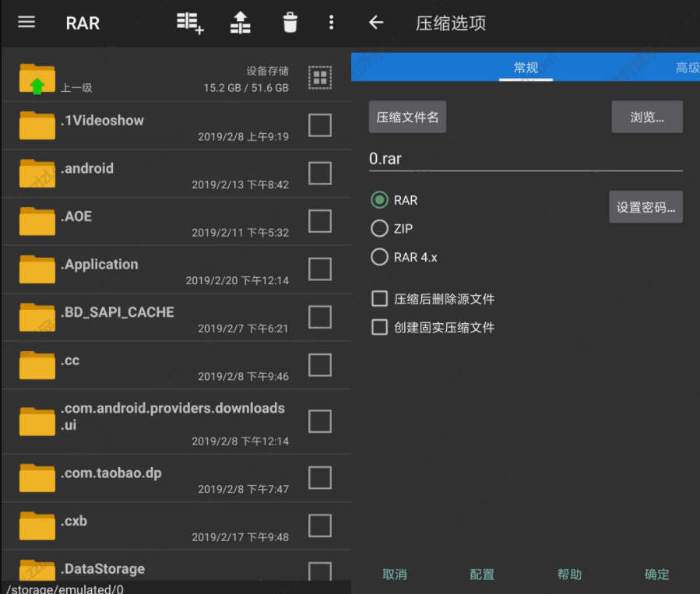Check the 创建固实压缩文件 option
Viewport: 700px width, 594px height.
[x=379, y=327]
